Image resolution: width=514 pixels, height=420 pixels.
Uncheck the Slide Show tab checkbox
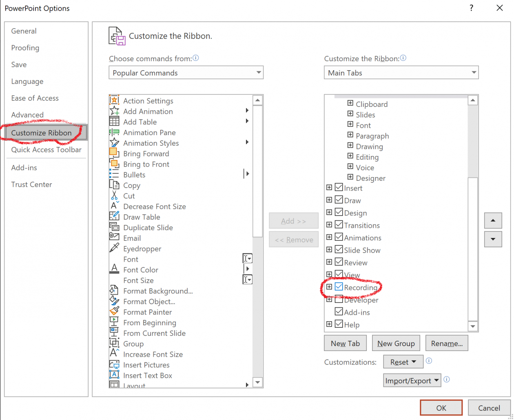[x=339, y=250]
